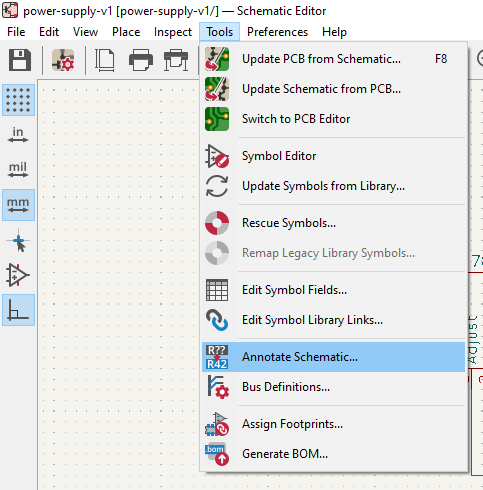Open the Preferences menu
Image resolution: width=483 pixels, height=490 pixels.
coord(277,32)
